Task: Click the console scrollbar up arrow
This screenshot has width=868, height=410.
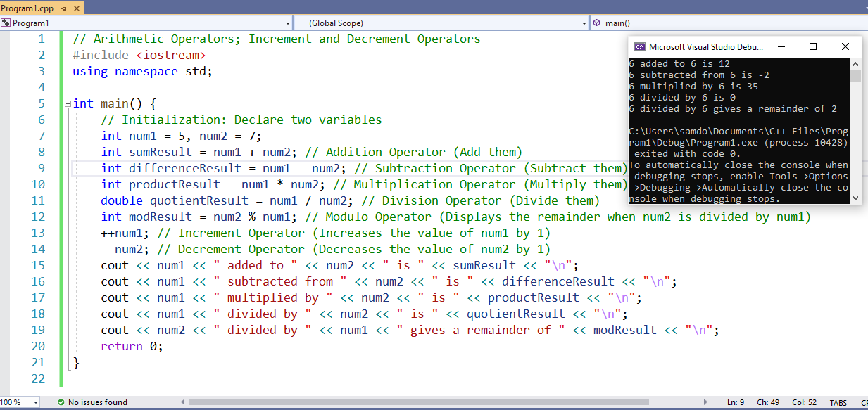Action: (855, 63)
